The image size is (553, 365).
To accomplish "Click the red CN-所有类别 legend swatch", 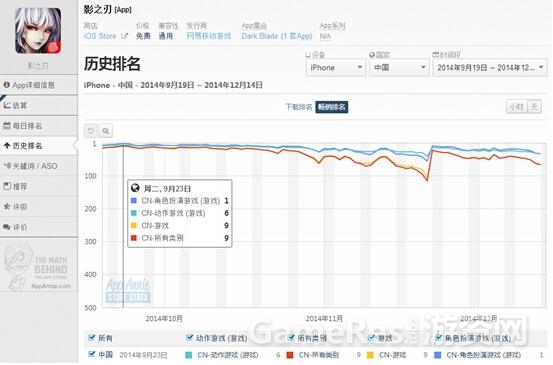I will [290, 355].
